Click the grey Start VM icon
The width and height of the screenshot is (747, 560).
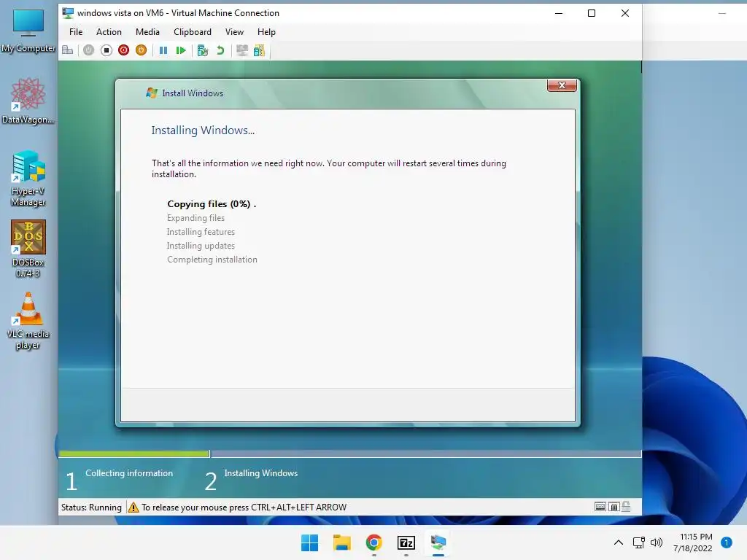(x=88, y=50)
